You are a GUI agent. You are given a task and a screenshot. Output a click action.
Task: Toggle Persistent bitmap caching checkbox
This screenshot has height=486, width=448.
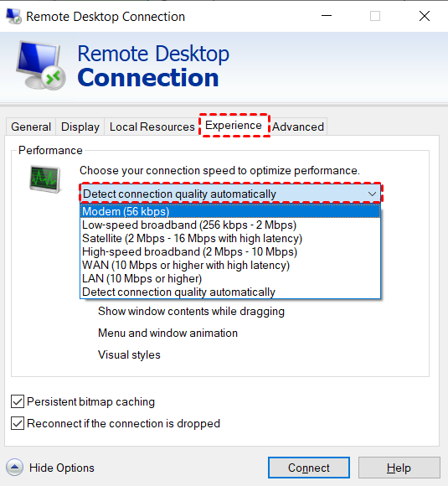(18, 401)
